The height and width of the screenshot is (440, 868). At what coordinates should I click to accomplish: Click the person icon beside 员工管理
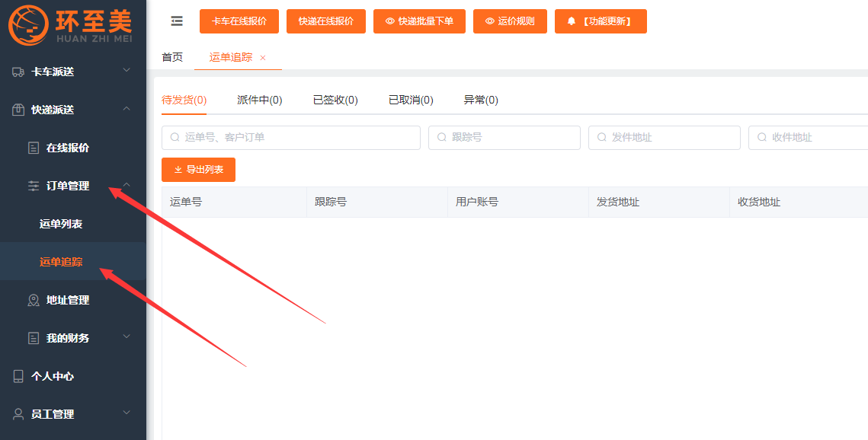pyautogui.click(x=18, y=414)
